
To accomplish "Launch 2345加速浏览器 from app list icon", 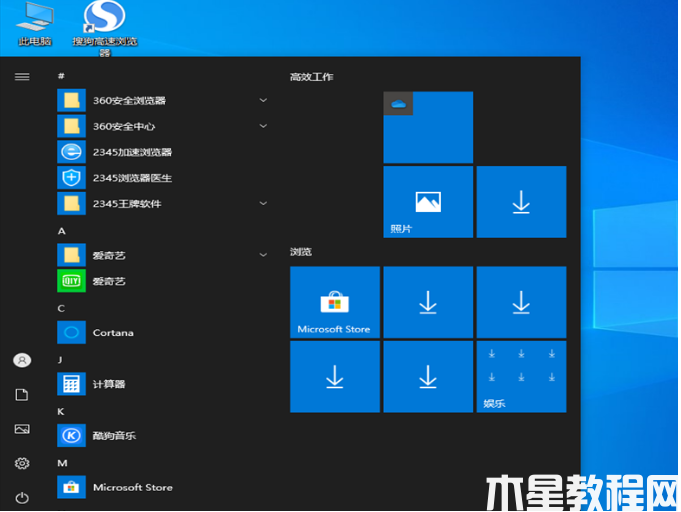I will point(71,152).
